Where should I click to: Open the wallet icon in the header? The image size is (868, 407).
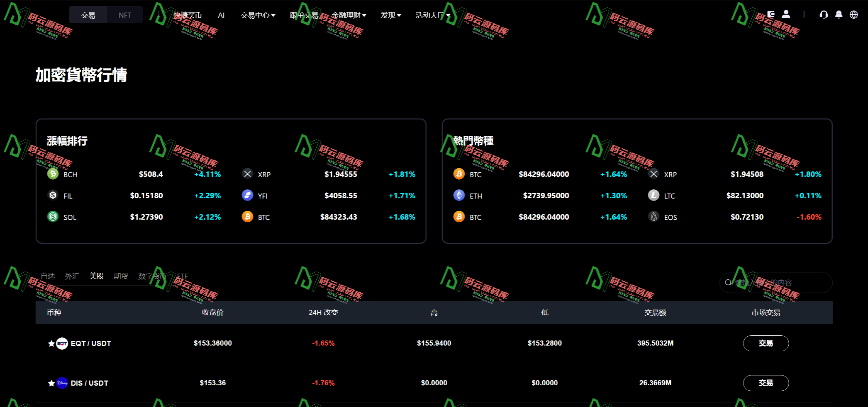coord(771,14)
